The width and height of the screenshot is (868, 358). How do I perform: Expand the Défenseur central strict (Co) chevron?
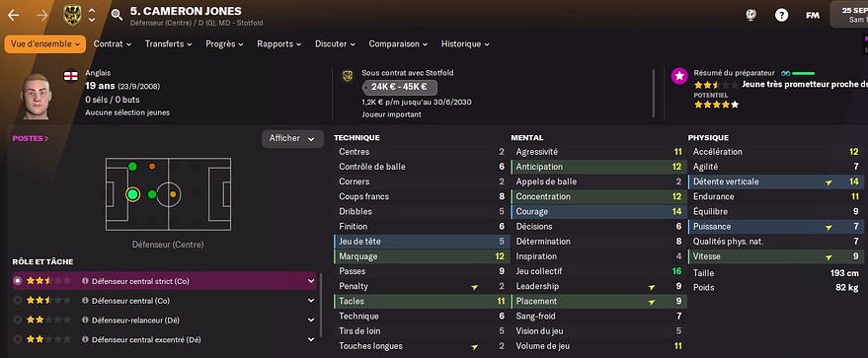click(310, 281)
